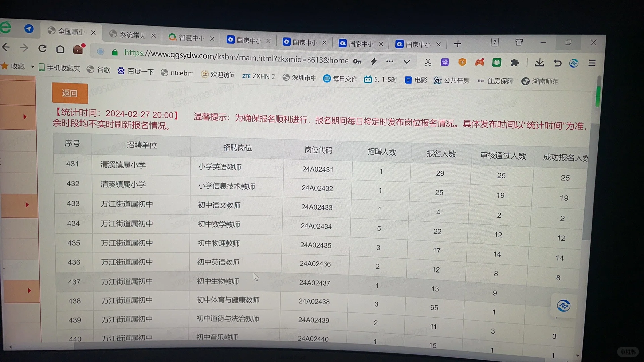Open the red game controller extension
Image resolution: width=644 pixels, height=362 pixels.
pyautogui.click(x=479, y=62)
